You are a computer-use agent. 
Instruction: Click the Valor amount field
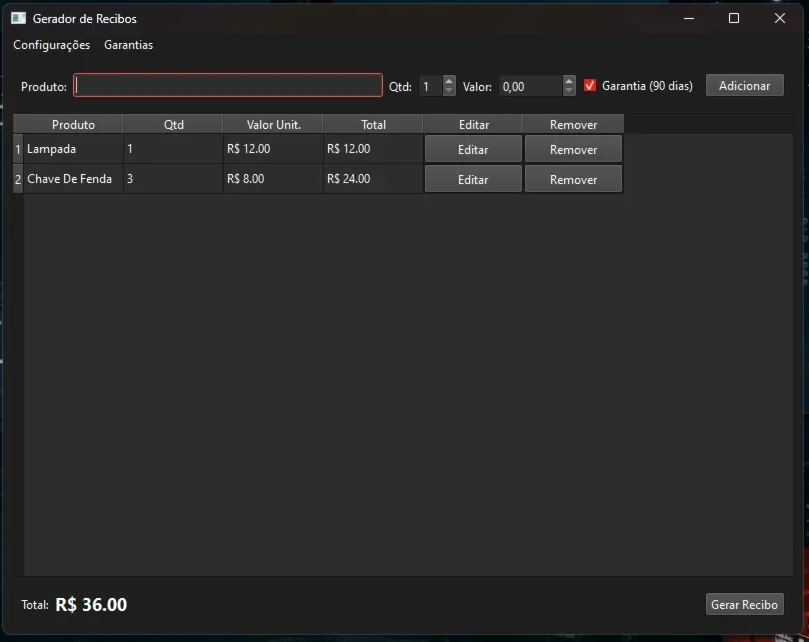pyautogui.click(x=530, y=86)
